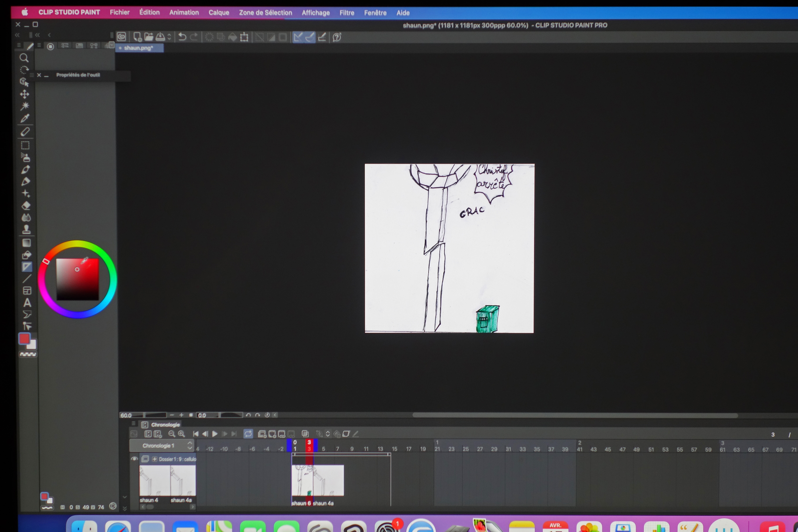Toggle onion skin in timeline toolbar
The width and height of the screenshot is (798, 532).
305,434
